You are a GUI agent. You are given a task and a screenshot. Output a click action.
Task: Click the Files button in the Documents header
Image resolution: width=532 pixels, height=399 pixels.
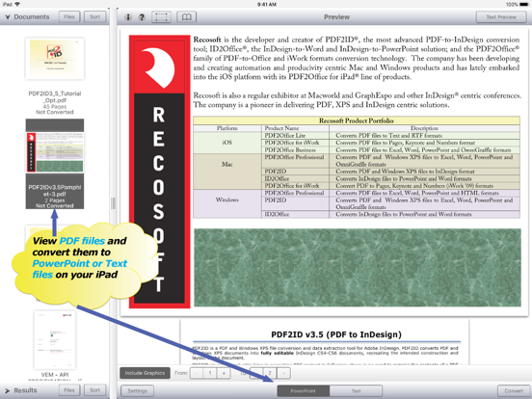click(x=69, y=17)
